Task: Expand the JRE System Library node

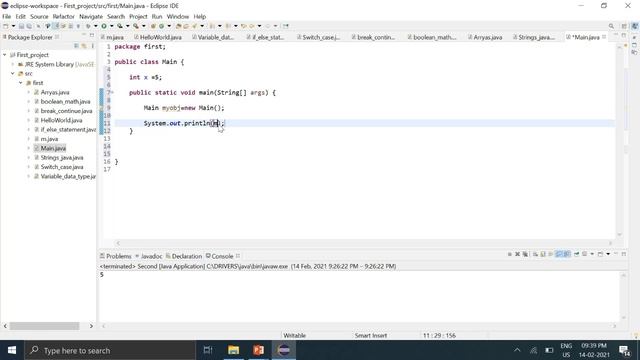Action: (13, 64)
